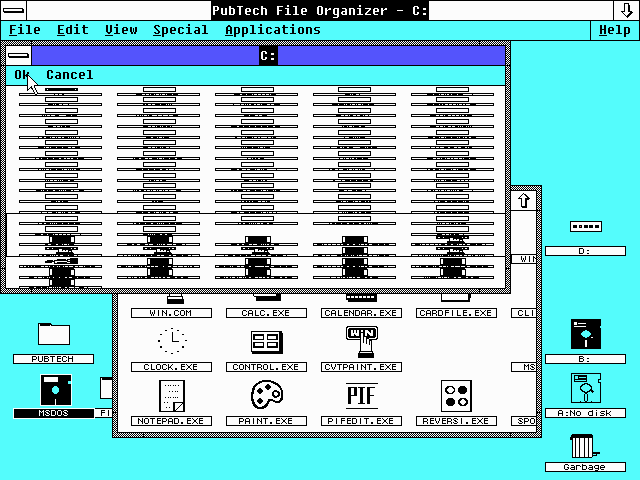Select the NOTEPAD.EXE notepad icon
The width and height of the screenshot is (640, 480).
coord(172,396)
